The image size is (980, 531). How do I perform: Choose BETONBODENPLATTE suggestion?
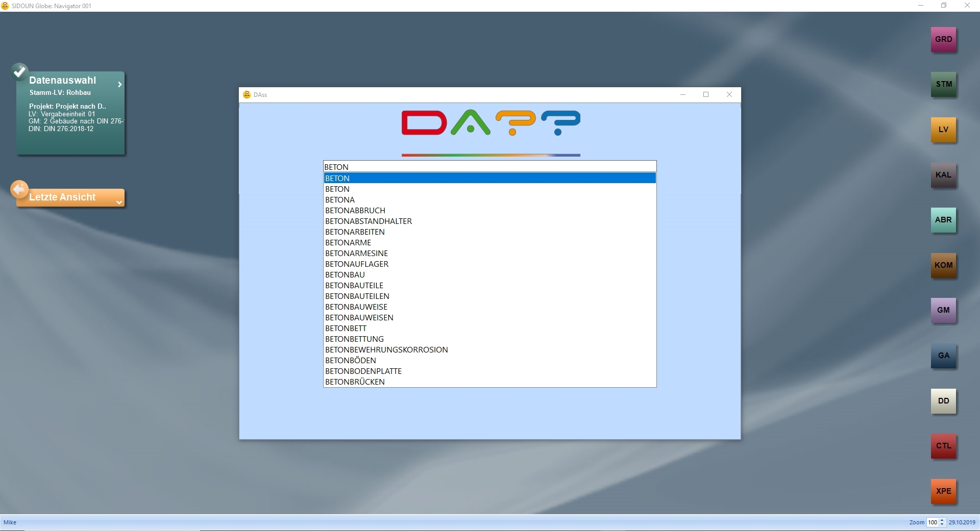pos(490,371)
